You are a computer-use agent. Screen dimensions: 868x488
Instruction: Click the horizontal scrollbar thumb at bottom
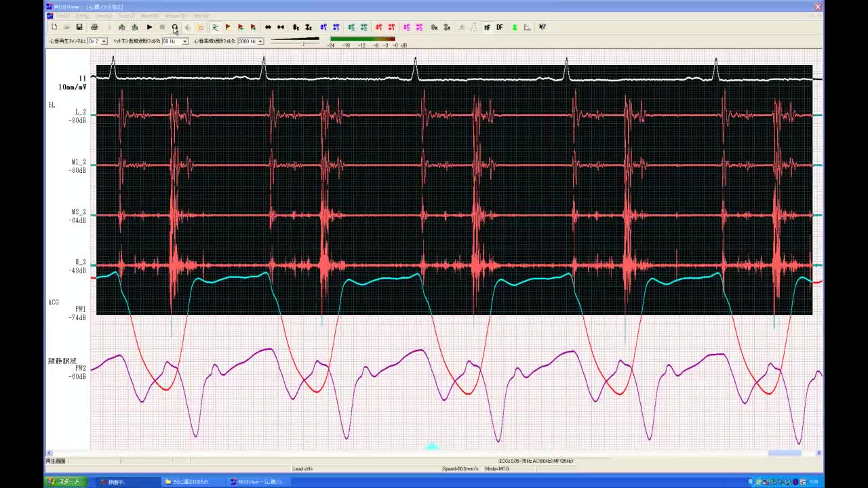click(785, 453)
